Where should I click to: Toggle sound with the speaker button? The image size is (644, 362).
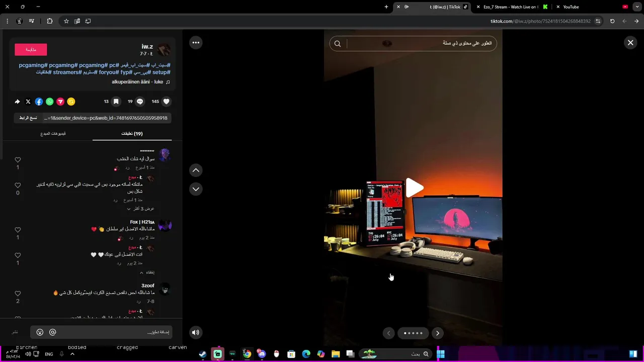click(x=196, y=332)
